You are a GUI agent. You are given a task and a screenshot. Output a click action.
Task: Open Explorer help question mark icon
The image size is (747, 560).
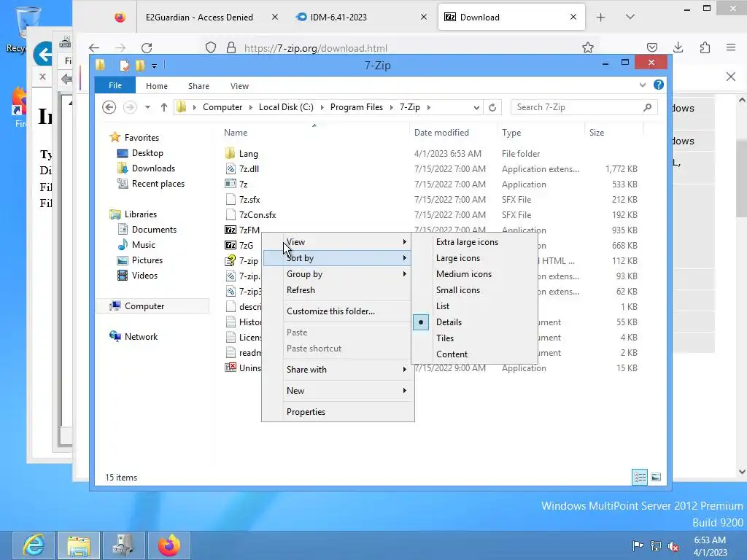click(659, 85)
